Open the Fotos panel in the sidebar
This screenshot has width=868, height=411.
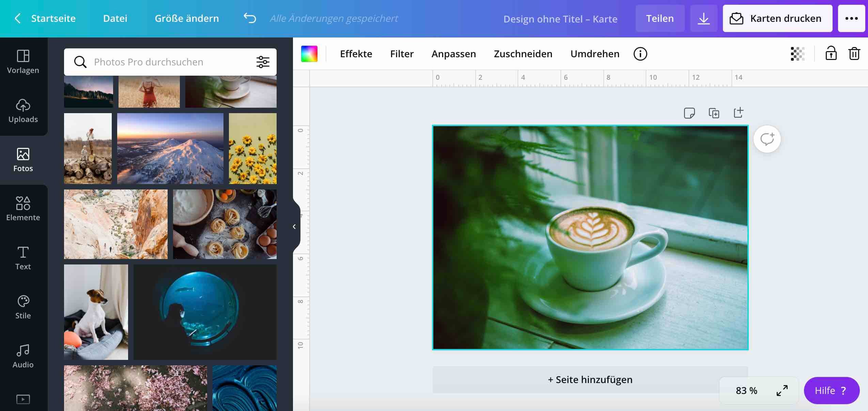click(x=23, y=159)
